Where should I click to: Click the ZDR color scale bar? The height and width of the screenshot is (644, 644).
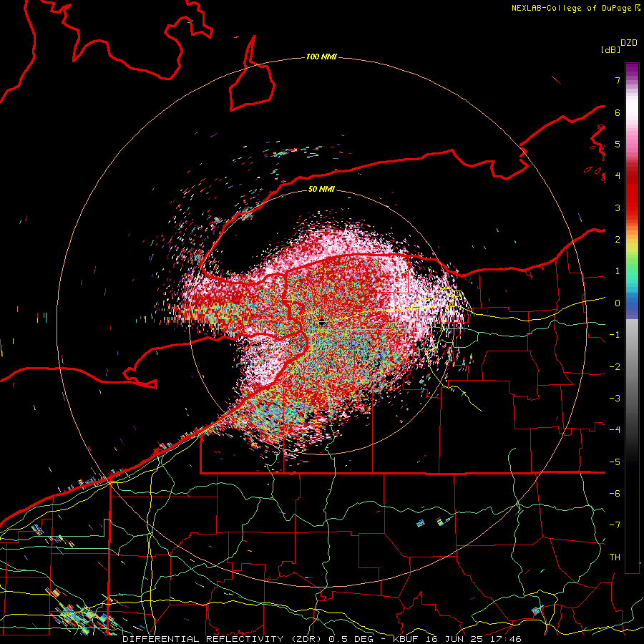pos(632,318)
